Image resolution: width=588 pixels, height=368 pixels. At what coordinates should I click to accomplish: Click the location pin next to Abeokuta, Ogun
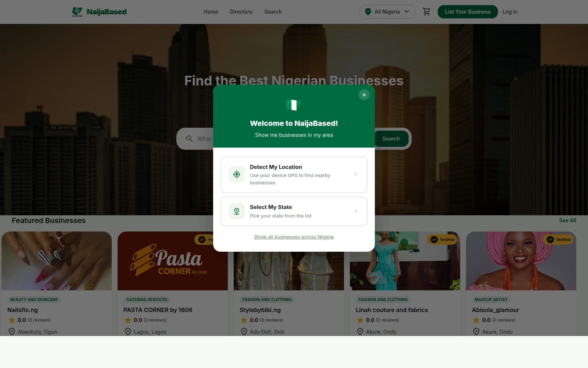(12, 332)
